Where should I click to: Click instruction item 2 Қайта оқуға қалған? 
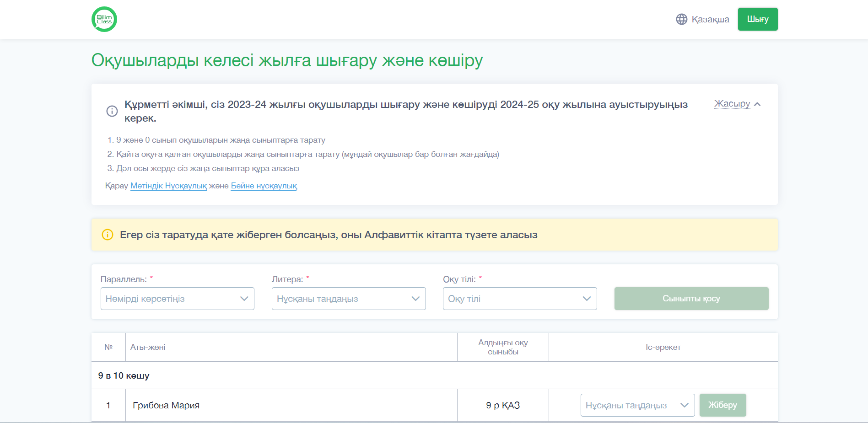point(307,154)
